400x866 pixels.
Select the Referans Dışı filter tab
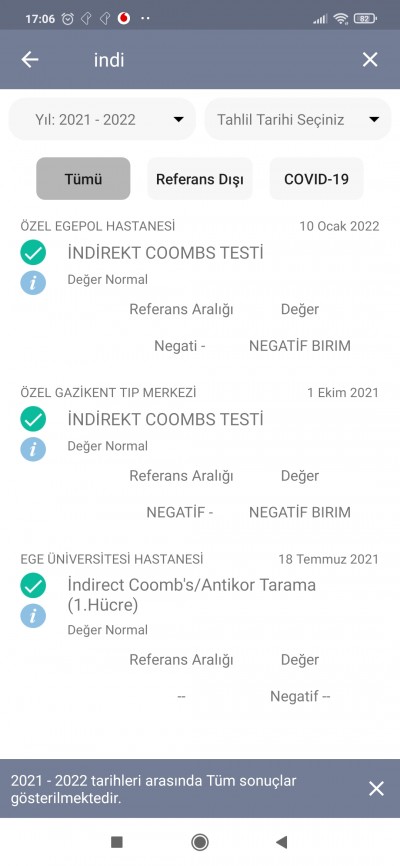coord(200,179)
